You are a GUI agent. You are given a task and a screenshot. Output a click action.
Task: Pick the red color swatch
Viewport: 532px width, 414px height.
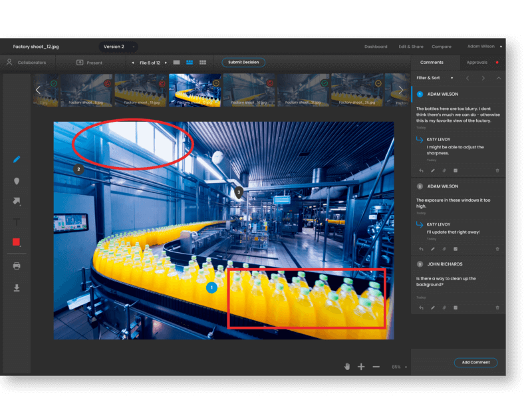17,242
